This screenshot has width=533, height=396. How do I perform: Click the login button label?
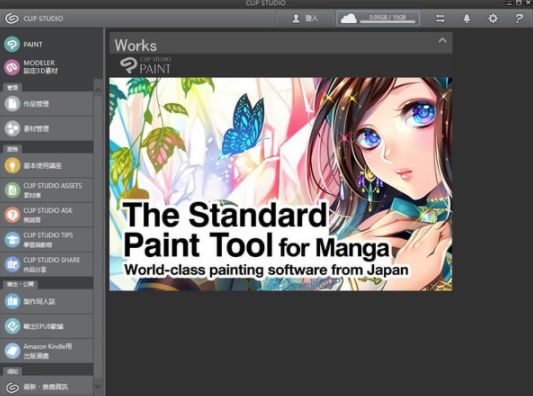tap(311, 18)
